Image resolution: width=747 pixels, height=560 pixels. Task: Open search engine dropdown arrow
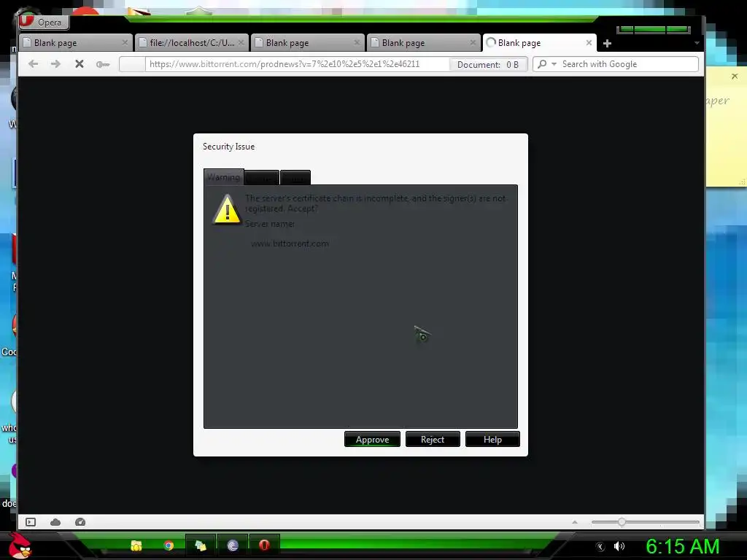(x=554, y=64)
